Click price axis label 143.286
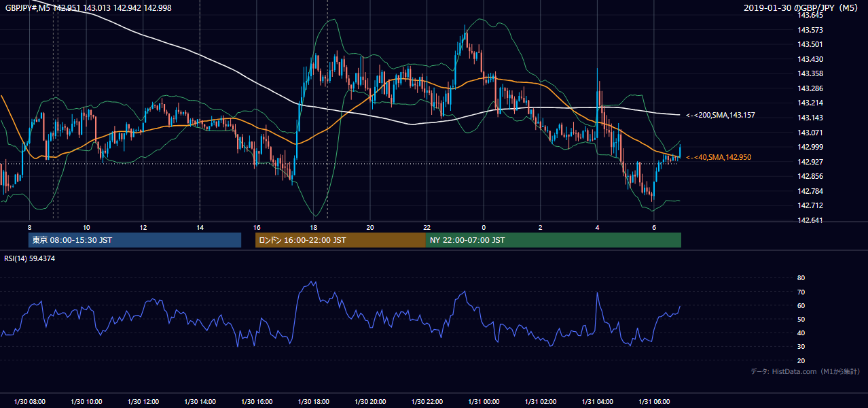Viewport: 868px width, 408px height. click(x=810, y=88)
